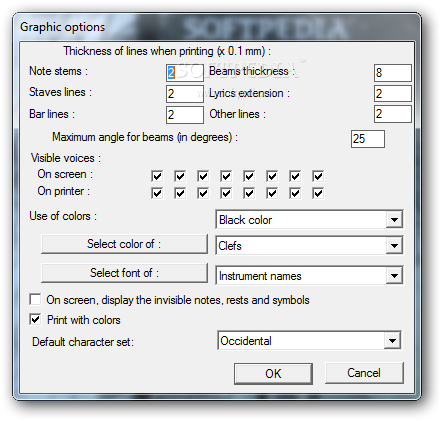Screen dimensions: 442x421
Task: Toggle seventh On printer voice checkbox
Action: pos(295,193)
